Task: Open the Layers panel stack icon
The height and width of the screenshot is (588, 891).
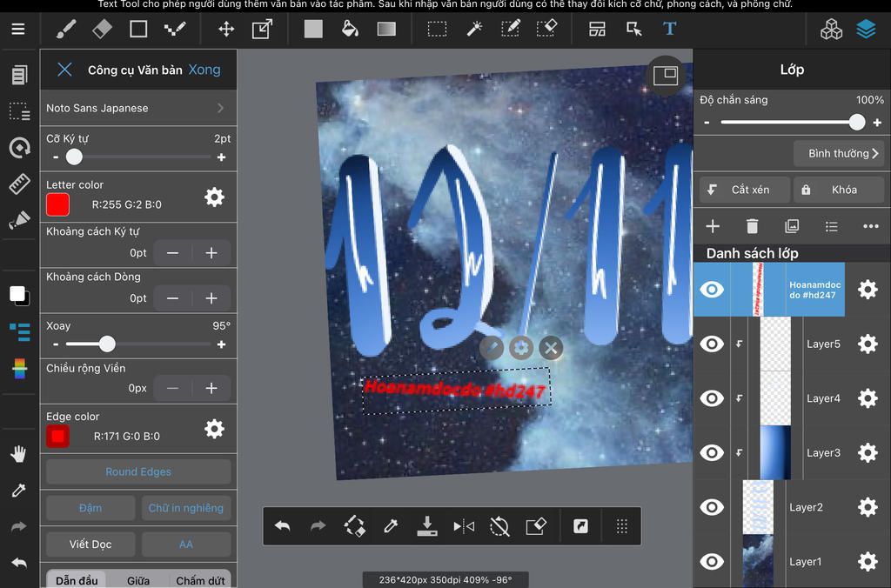Action: click(866, 29)
